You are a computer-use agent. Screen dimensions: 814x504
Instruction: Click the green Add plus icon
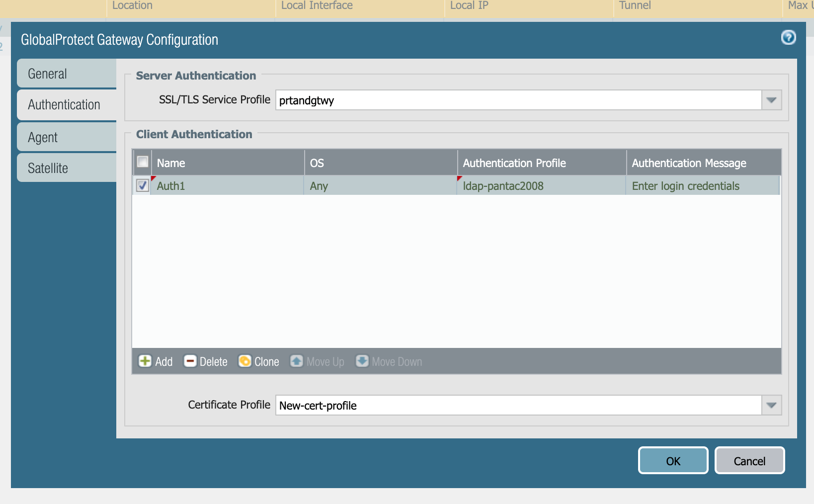point(145,361)
